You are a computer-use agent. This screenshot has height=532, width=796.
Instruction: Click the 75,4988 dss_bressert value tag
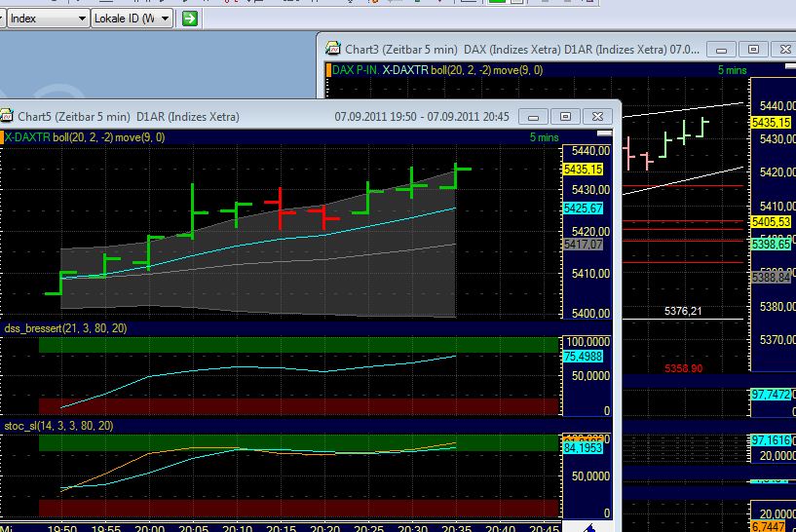pos(583,357)
